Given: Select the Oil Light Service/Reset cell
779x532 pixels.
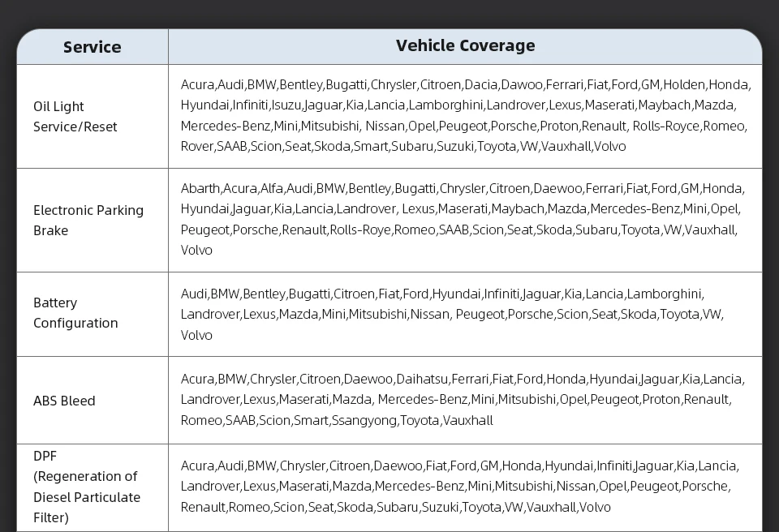Looking at the screenshot, I should [x=93, y=117].
